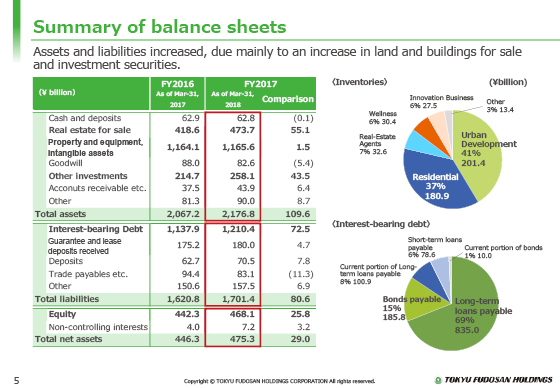The height and width of the screenshot is (388, 560).
Task: Select the comparison value 109.6
Action: point(298,214)
